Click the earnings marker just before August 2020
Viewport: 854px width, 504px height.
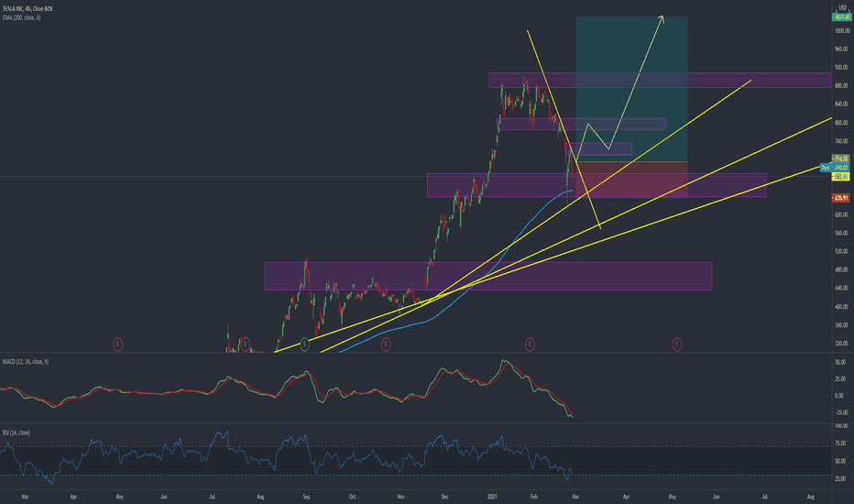[x=245, y=345]
